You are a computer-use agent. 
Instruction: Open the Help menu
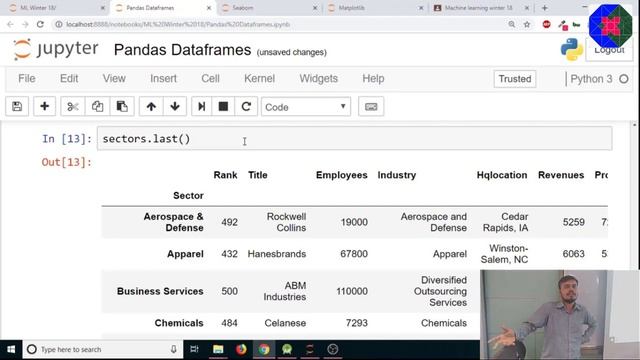tap(373, 78)
